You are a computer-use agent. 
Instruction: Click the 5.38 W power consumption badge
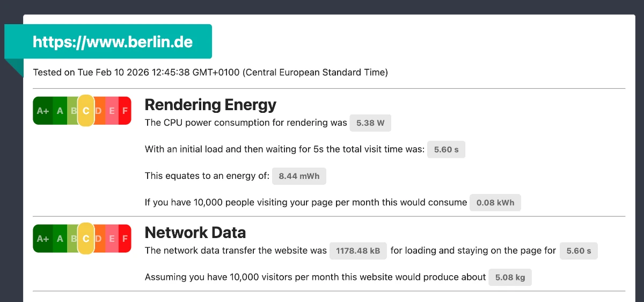click(x=370, y=123)
